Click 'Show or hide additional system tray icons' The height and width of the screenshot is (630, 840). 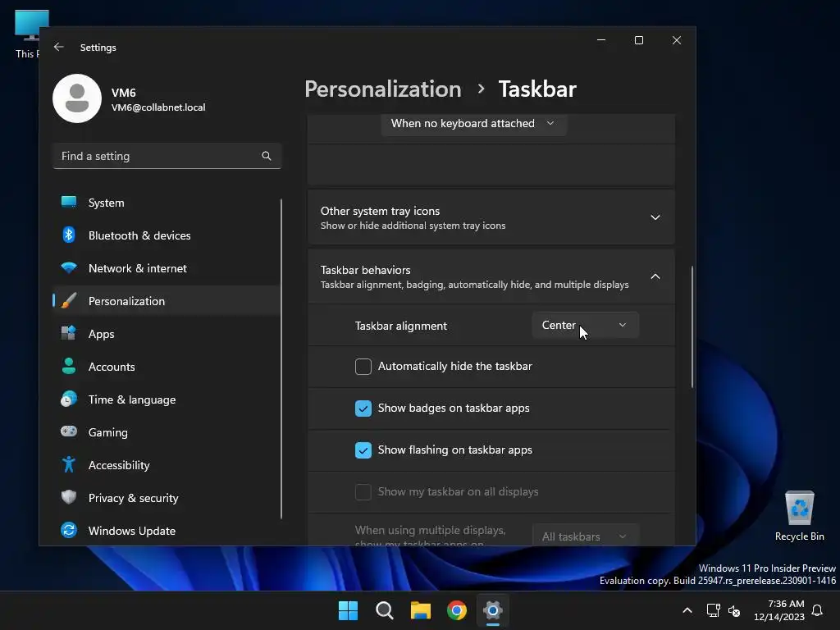tap(413, 226)
